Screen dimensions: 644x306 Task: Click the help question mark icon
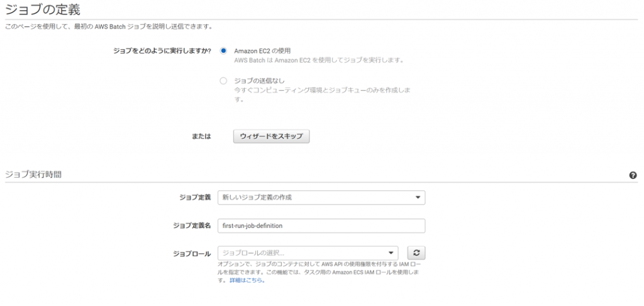tap(633, 175)
